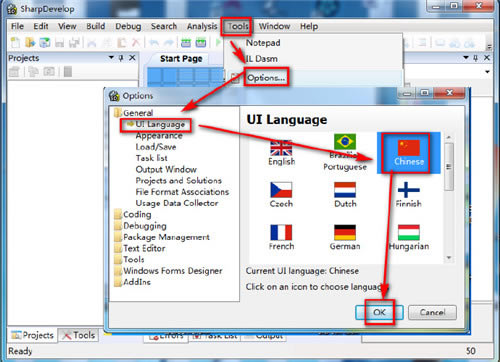Image resolution: width=500 pixels, height=362 pixels.
Task: Click the New File toolbar icon
Action: point(15,43)
